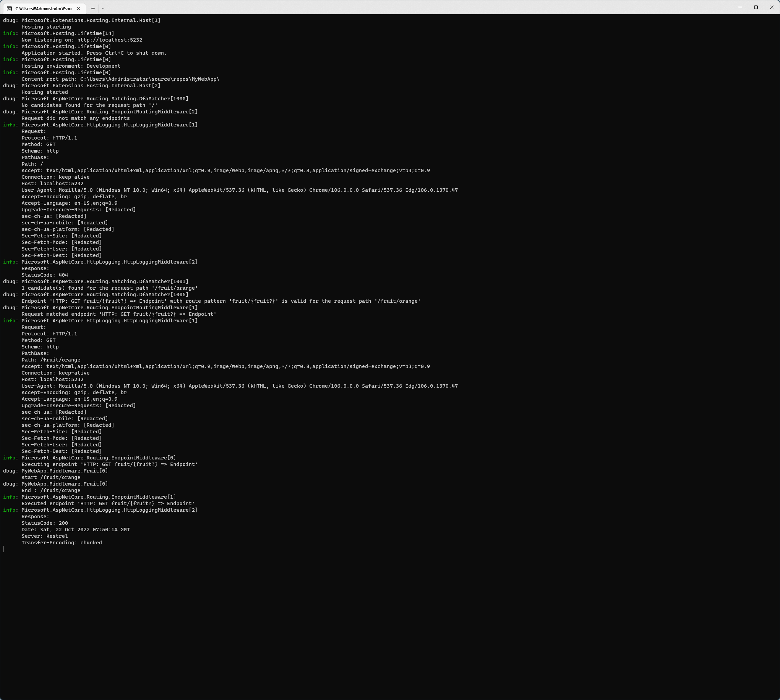The width and height of the screenshot is (780, 700).
Task: Maximize the terminal window
Action: coord(756,7)
